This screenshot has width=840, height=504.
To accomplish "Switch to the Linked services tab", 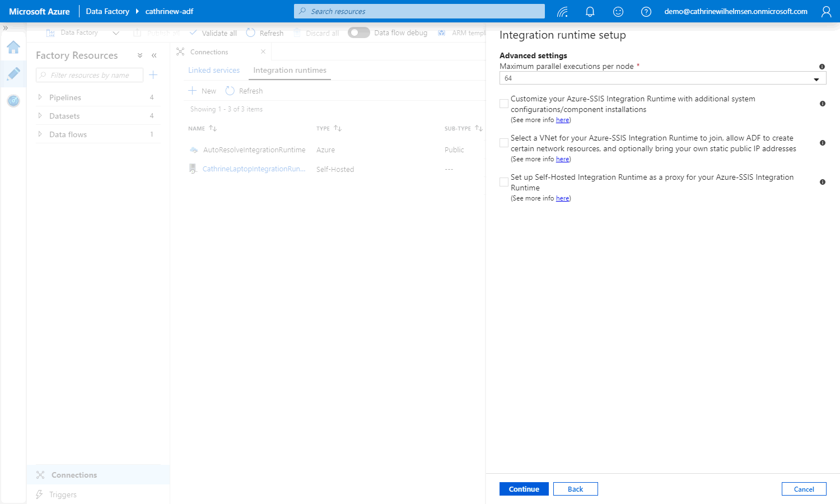I will [x=214, y=71].
